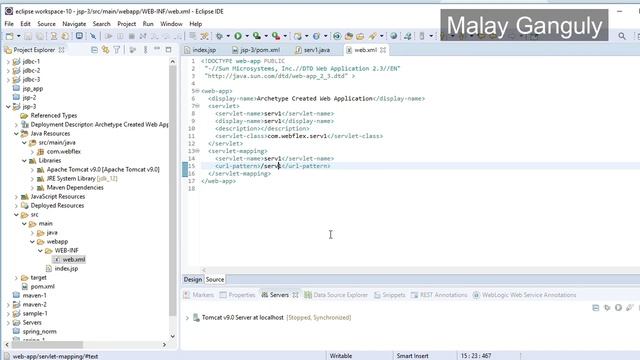The image size is (640, 360).
Task: Close the Project Explorer view tab
Action: pos(62,50)
